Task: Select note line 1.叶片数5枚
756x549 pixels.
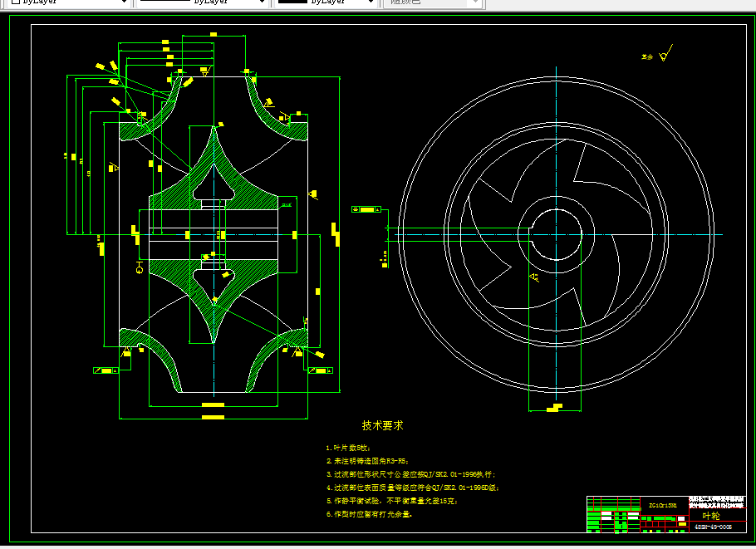Action: pyautogui.click(x=348, y=448)
